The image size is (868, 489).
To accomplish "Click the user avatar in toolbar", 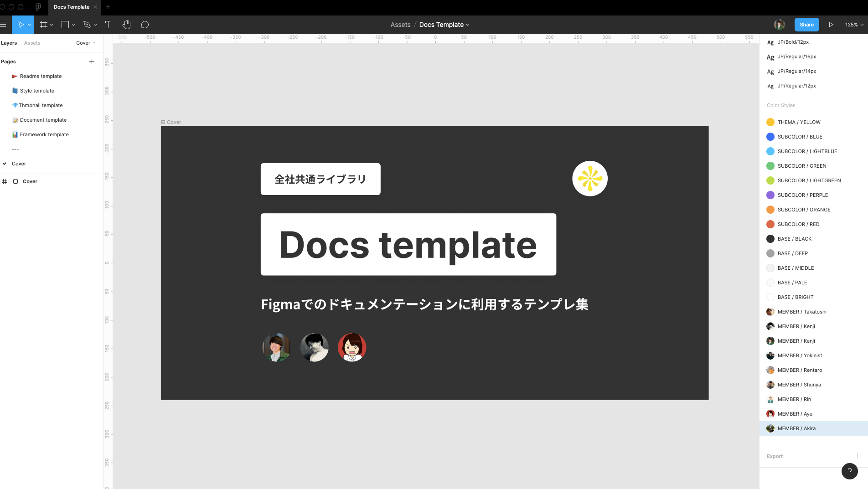I will (779, 25).
